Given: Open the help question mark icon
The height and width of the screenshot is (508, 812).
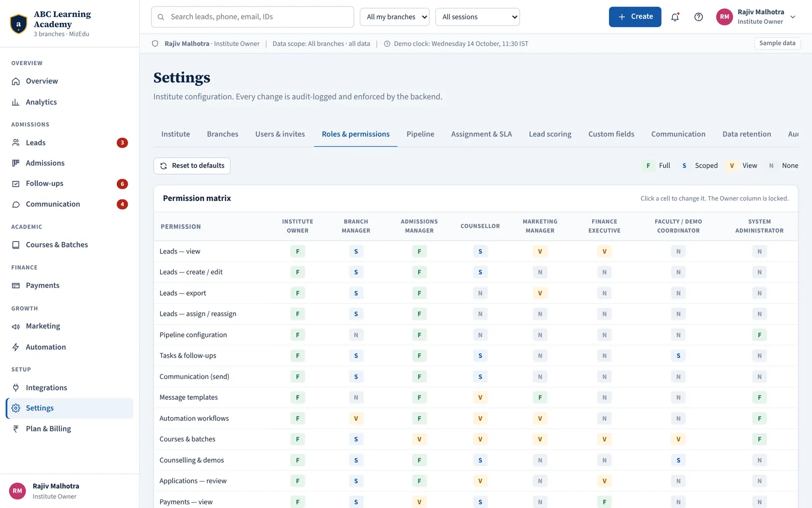Looking at the screenshot, I should [x=699, y=17].
